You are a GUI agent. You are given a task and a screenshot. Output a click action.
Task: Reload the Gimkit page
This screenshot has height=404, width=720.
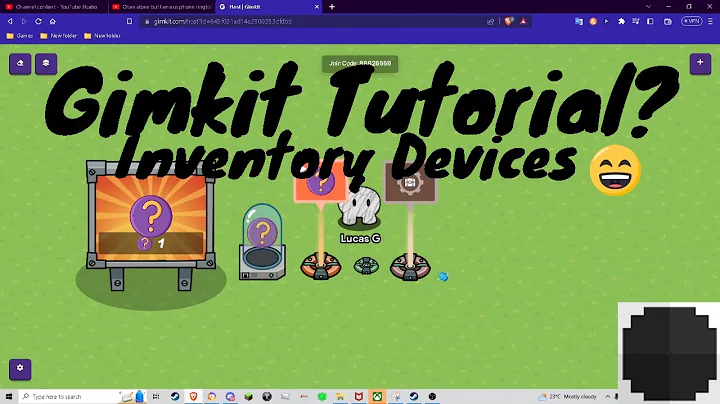point(38,21)
